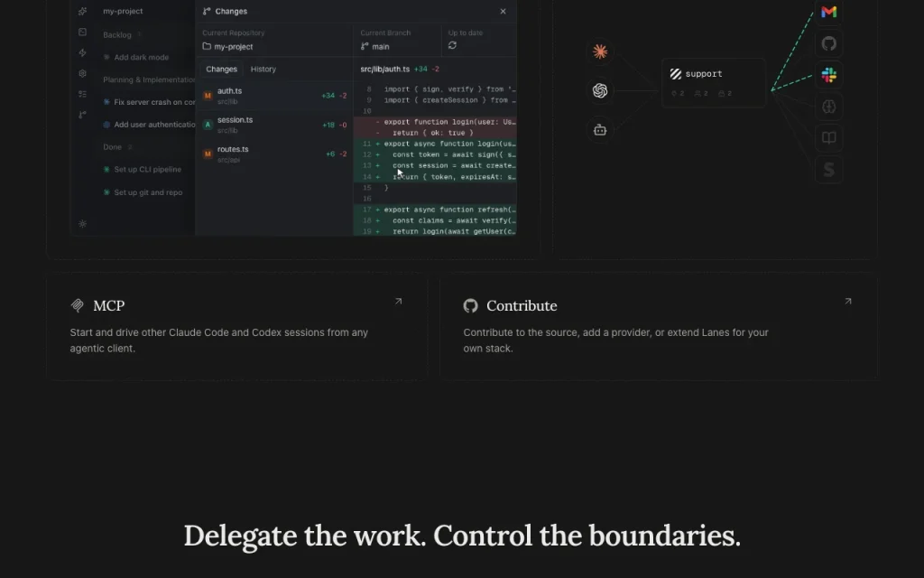
Task: Click the refresh sync icon under Up to date
Action: coord(453,45)
